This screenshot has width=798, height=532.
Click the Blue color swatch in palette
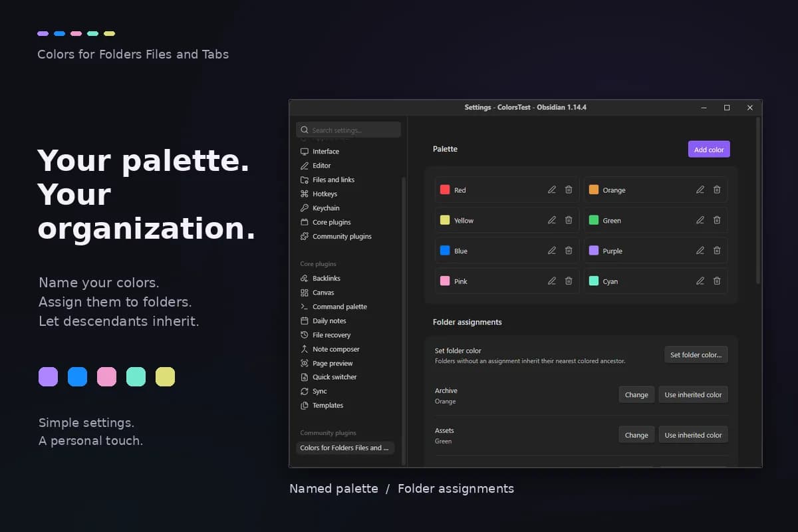[445, 251]
